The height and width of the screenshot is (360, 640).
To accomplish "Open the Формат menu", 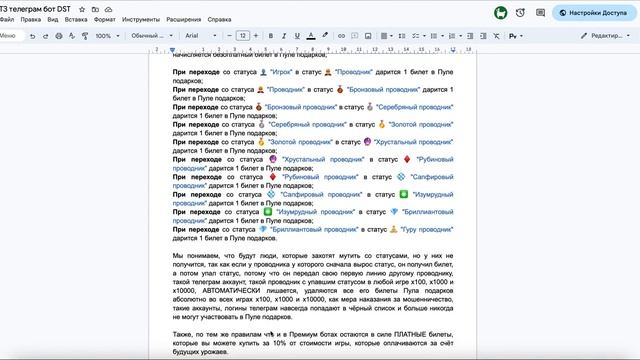I will coord(104,19).
